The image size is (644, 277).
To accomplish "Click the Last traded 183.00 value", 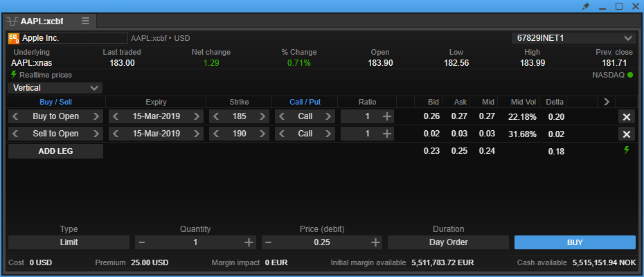I will tap(122, 63).
